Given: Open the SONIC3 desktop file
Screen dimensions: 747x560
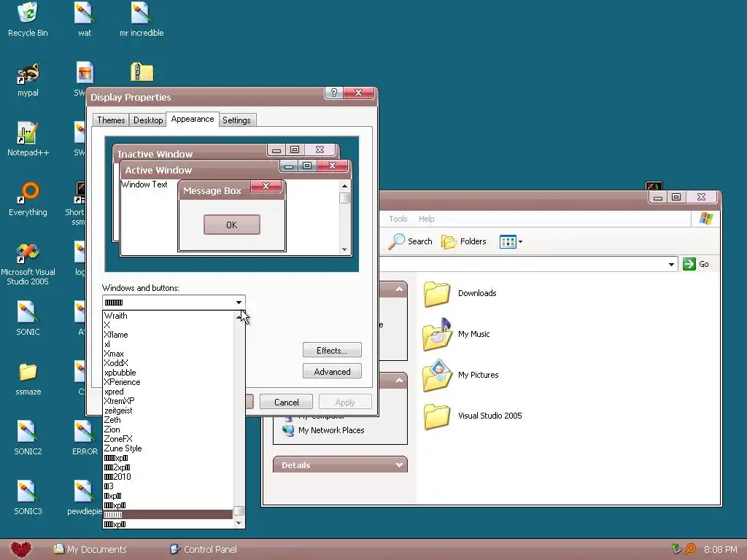Looking at the screenshot, I should [x=28, y=497].
